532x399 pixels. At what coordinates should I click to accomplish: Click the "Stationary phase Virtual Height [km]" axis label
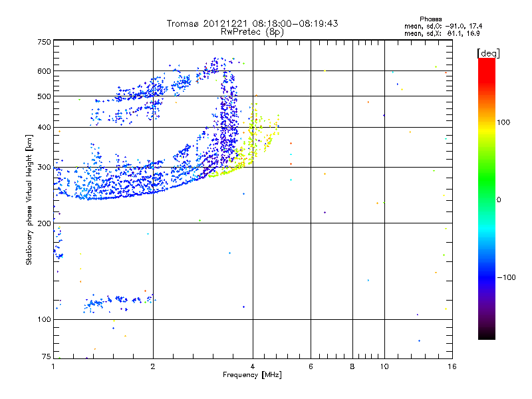(x=29, y=200)
